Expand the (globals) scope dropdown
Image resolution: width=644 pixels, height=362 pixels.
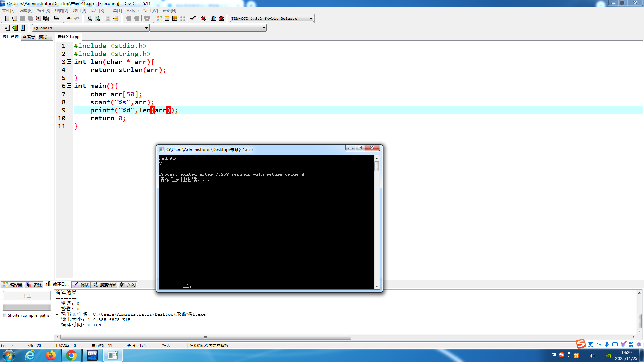[x=146, y=28]
